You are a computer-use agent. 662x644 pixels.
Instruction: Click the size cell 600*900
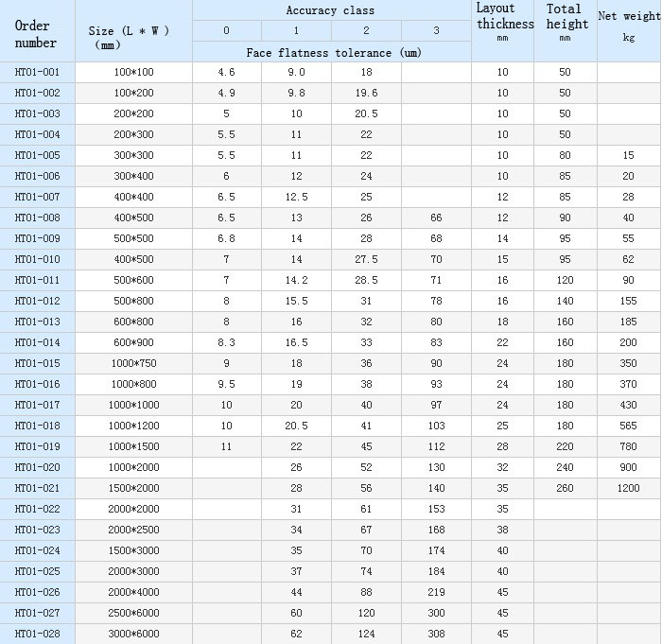(x=134, y=342)
